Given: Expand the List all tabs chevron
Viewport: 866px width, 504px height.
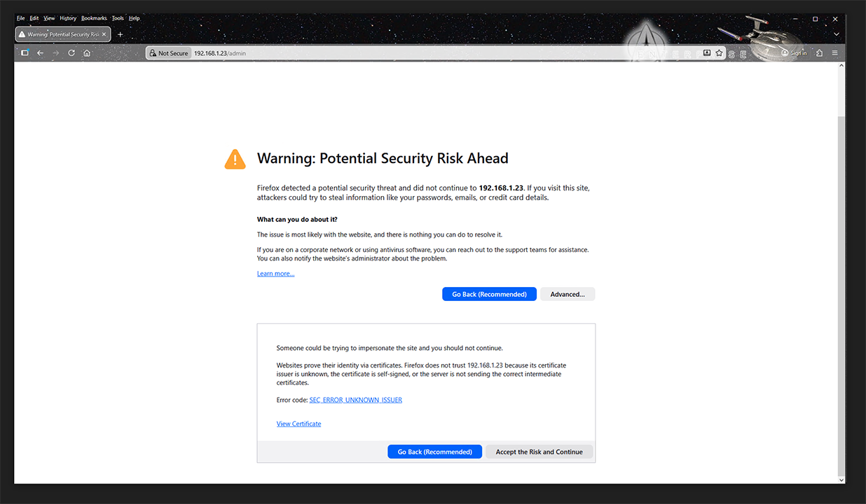Looking at the screenshot, I should coord(836,34).
